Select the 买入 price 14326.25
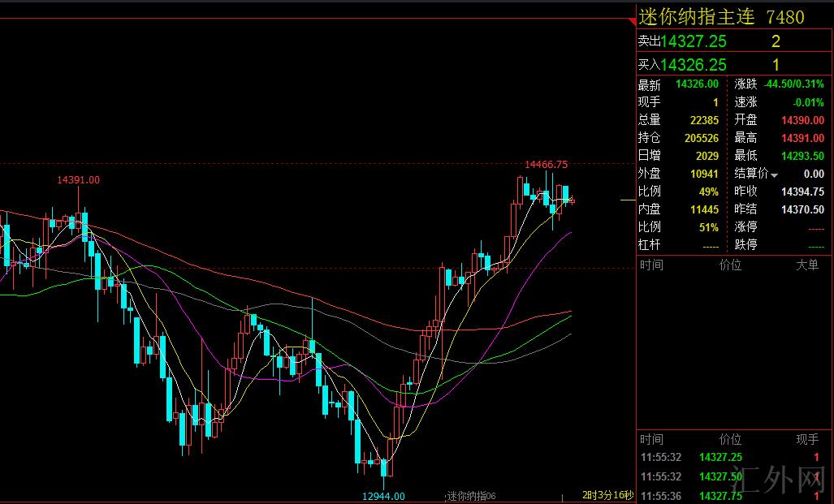834x504 pixels. coord(694,65)
